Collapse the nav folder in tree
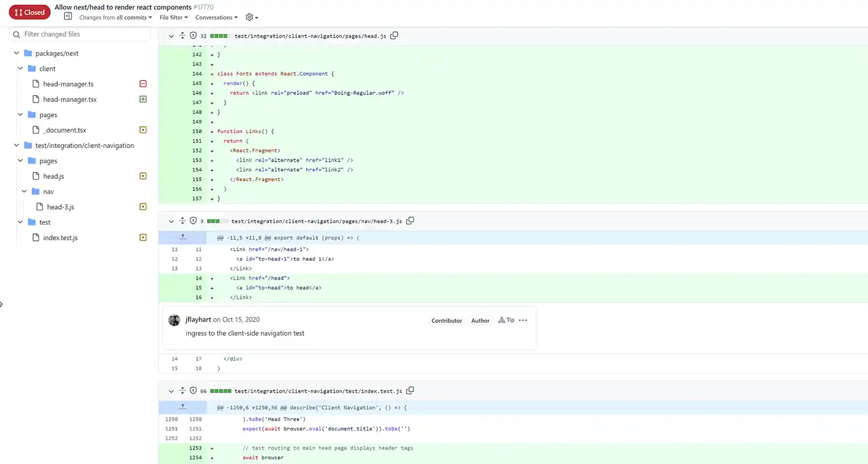The width and height of the screenshot is (868, 464). [24, 191]
